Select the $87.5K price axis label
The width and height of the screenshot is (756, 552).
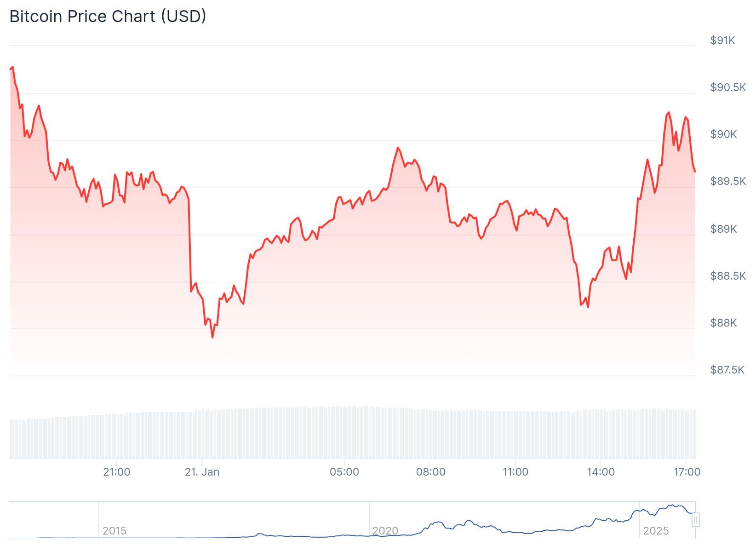pyautogui.click(x=727, y=370)
